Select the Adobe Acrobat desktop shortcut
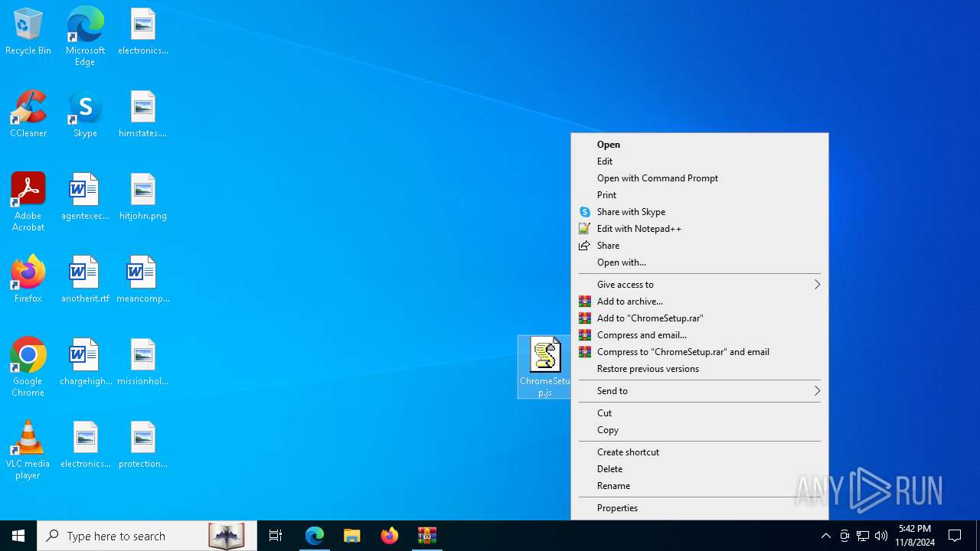The height and width of the screenshot is (551, 980). coord(28,202)
